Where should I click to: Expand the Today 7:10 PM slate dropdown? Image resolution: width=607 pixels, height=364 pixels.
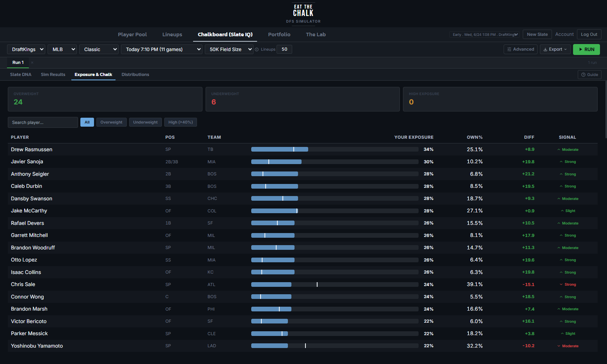pos(162,49)
